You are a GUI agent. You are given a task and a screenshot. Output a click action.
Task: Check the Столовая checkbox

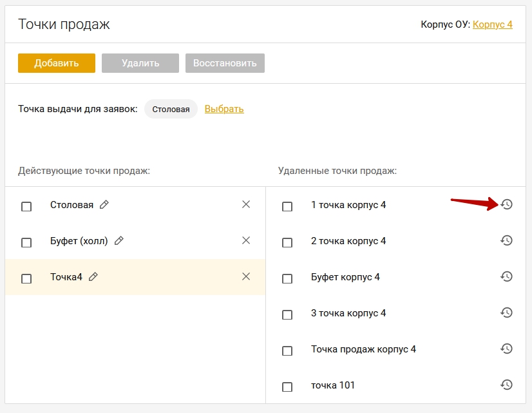click(26, 206)
